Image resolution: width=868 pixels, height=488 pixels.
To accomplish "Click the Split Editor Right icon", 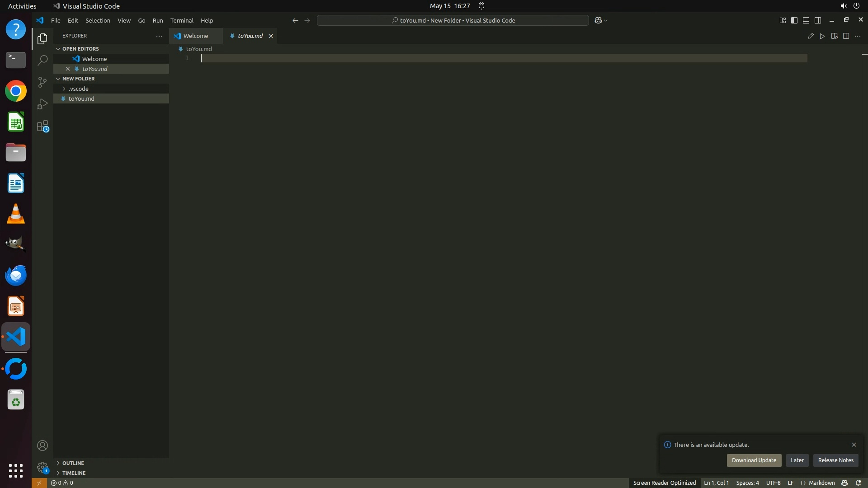I will (x=846, y=36).
